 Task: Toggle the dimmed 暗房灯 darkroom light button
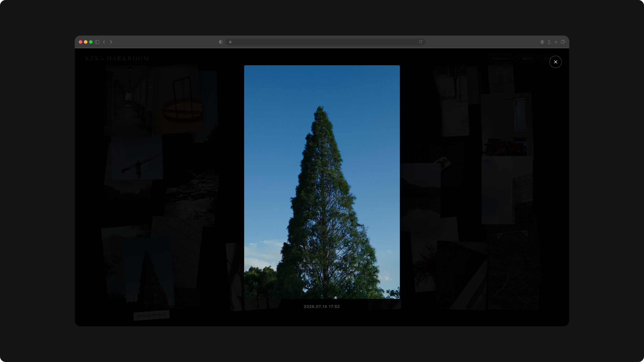[x=526, y=58]
